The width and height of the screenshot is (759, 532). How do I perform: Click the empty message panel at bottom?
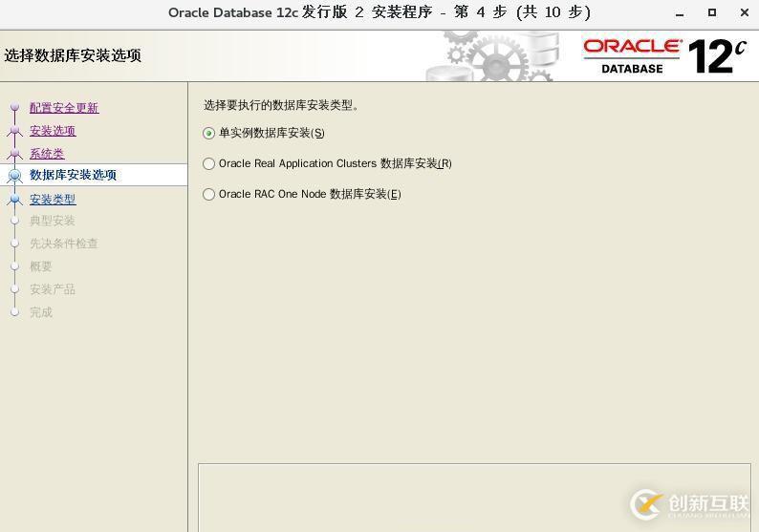point(474,498)
